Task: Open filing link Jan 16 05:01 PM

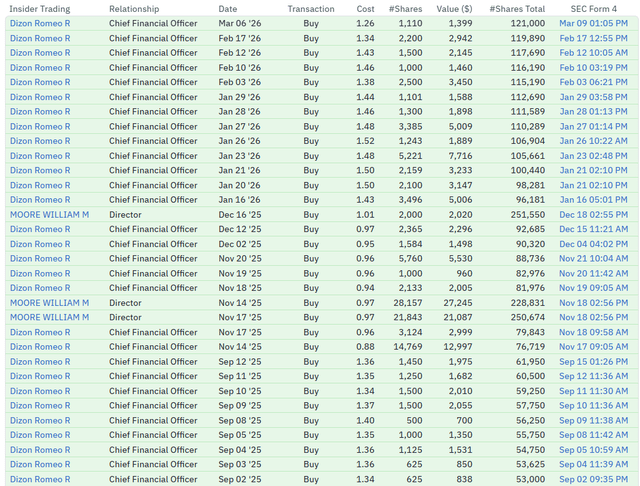Action: 593,200
